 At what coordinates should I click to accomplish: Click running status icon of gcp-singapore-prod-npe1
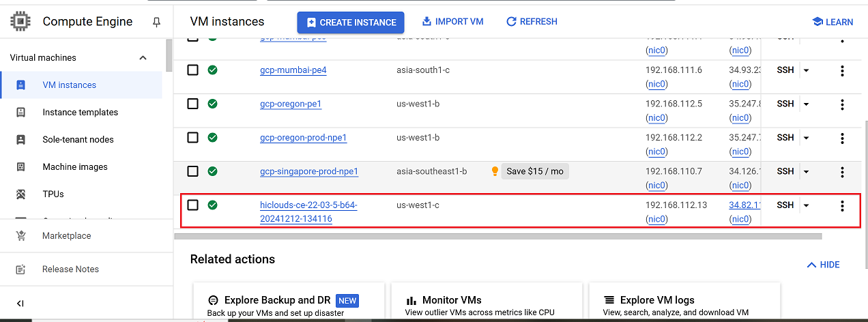pyautogui.click(x=213, y=171)
